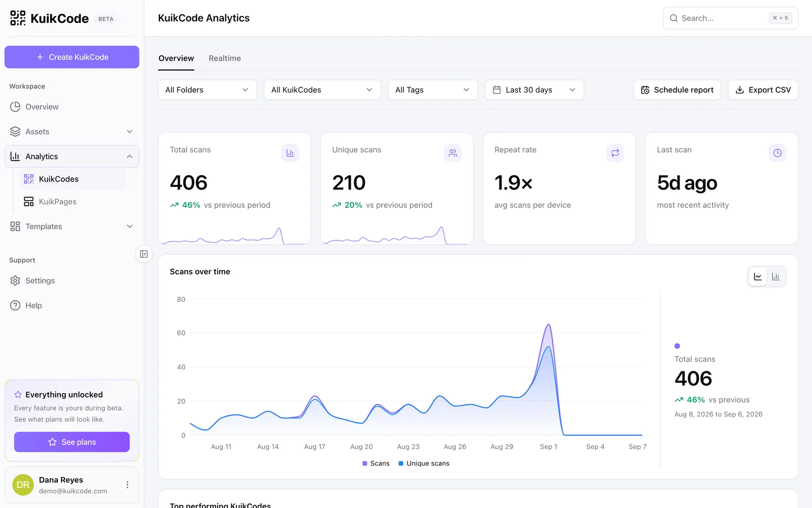Screen dimensions: 812x508
Task: Open KuikCodes analytics submenu item
Action: pyautogui.click(x=72, y=179)
